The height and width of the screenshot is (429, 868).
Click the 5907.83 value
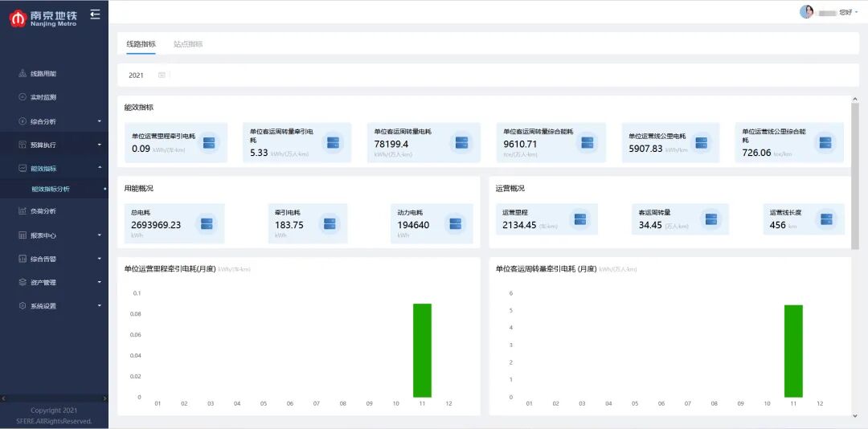645,149
